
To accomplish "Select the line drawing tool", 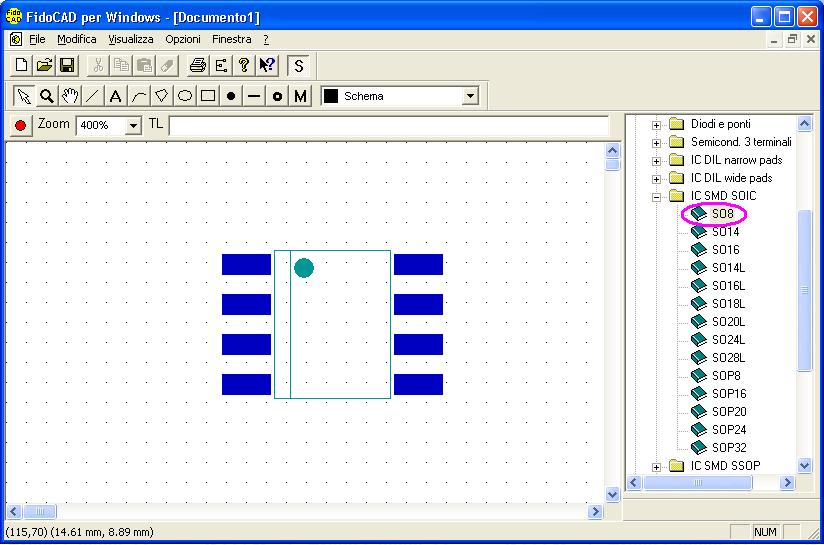I will [92, 96].
